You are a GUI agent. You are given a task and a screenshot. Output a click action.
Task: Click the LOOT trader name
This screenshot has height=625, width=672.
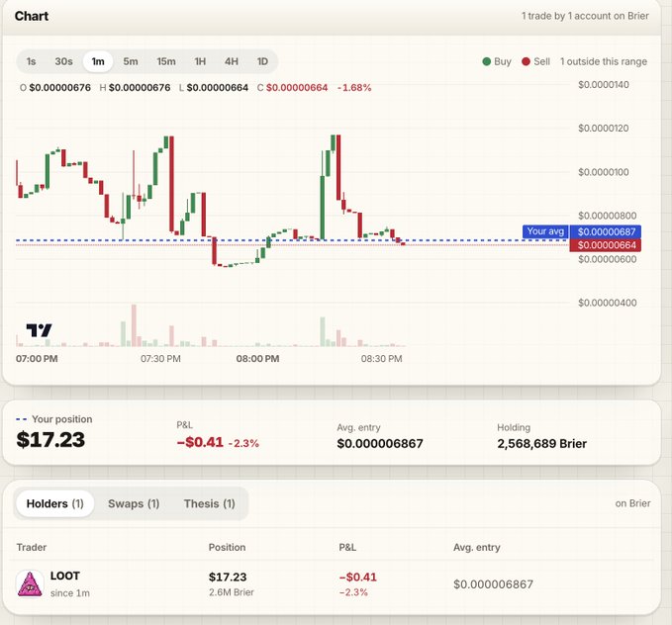(x=65, y=576)
